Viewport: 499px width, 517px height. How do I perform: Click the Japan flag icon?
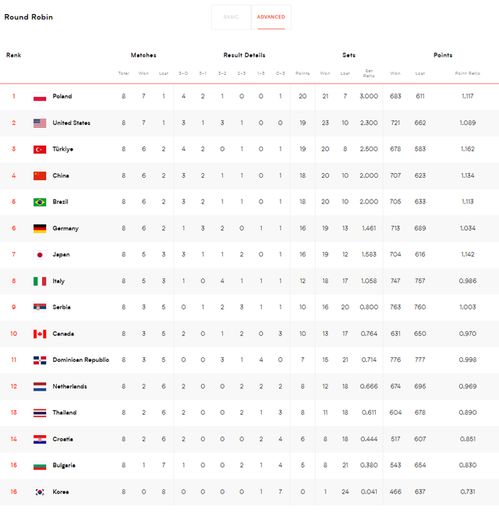tap(40, 255)
